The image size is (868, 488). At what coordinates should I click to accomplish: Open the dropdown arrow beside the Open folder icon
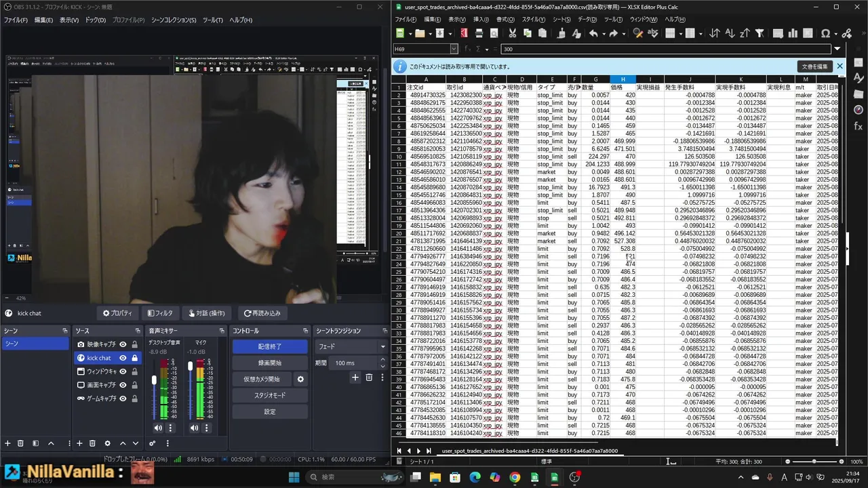[430, 33]
